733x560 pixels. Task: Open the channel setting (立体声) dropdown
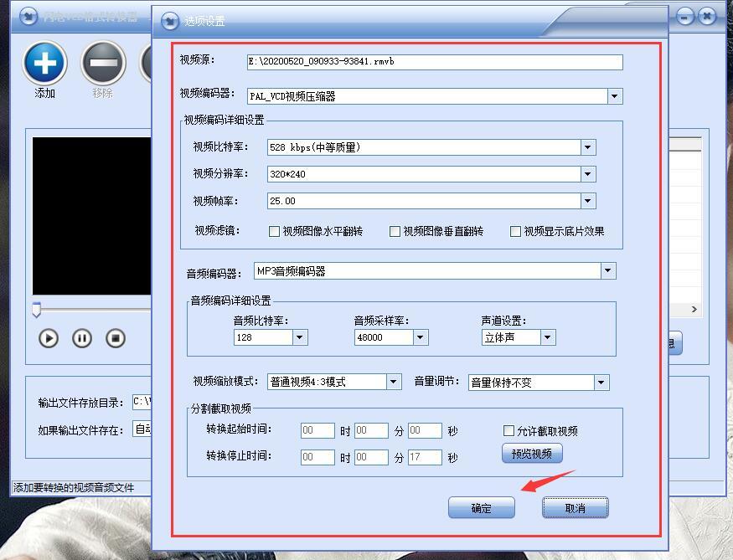point(548,337)
